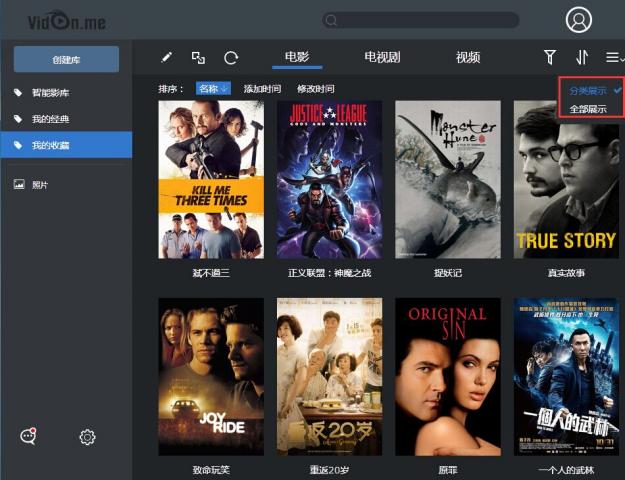
Task: Click the VidOn.me logo
Action: 67,21
